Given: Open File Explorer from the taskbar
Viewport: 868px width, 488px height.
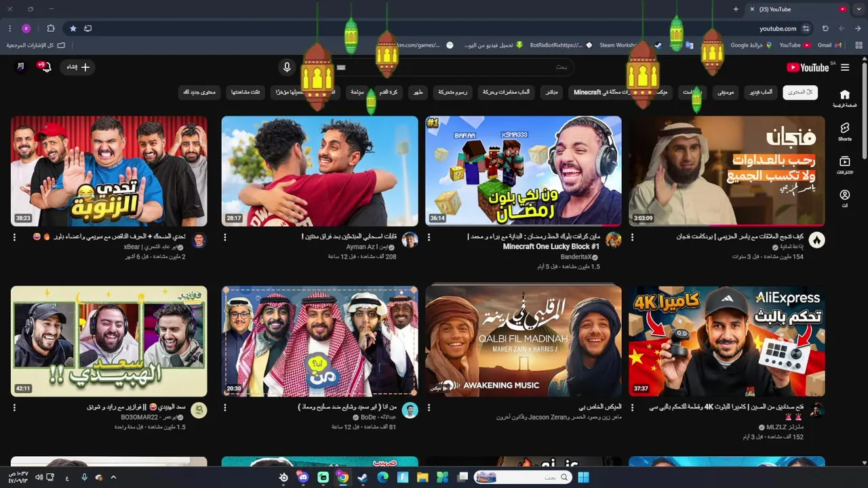Looking at the screenshot, I should tap(422, 477).
